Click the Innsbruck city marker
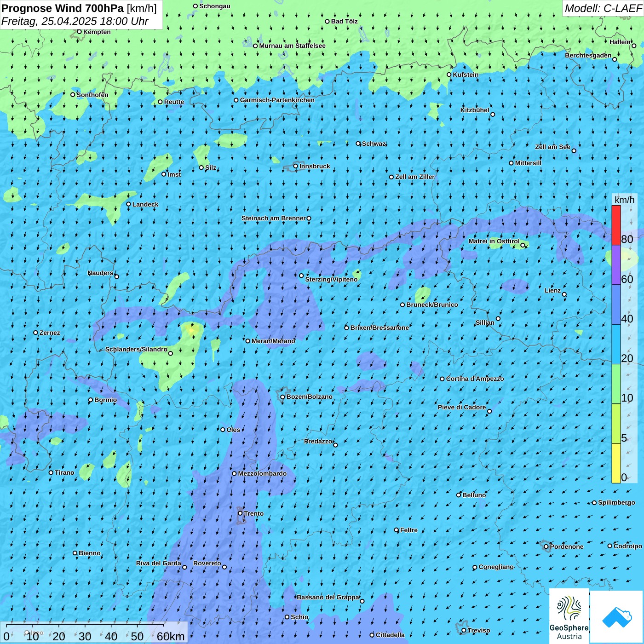The image size is (644, 644). pos(296,166)
